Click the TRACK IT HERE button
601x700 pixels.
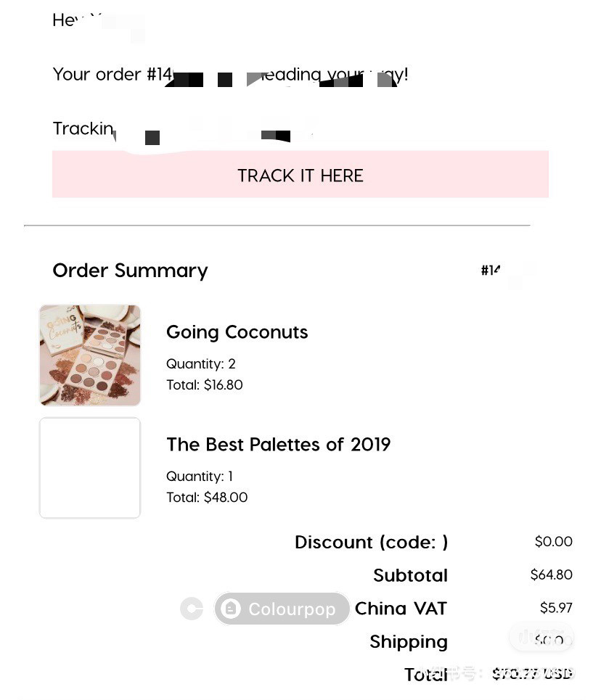pos(300,174)
